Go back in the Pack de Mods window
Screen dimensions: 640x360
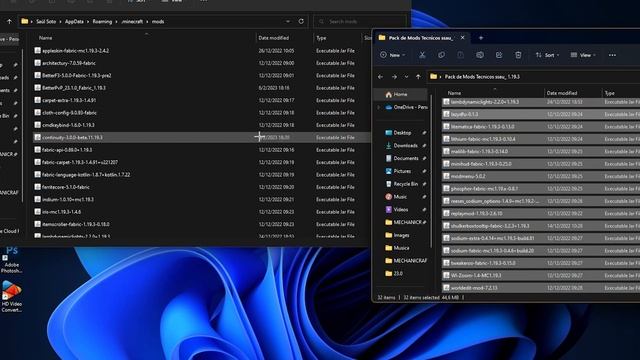(x=380, y=77)
